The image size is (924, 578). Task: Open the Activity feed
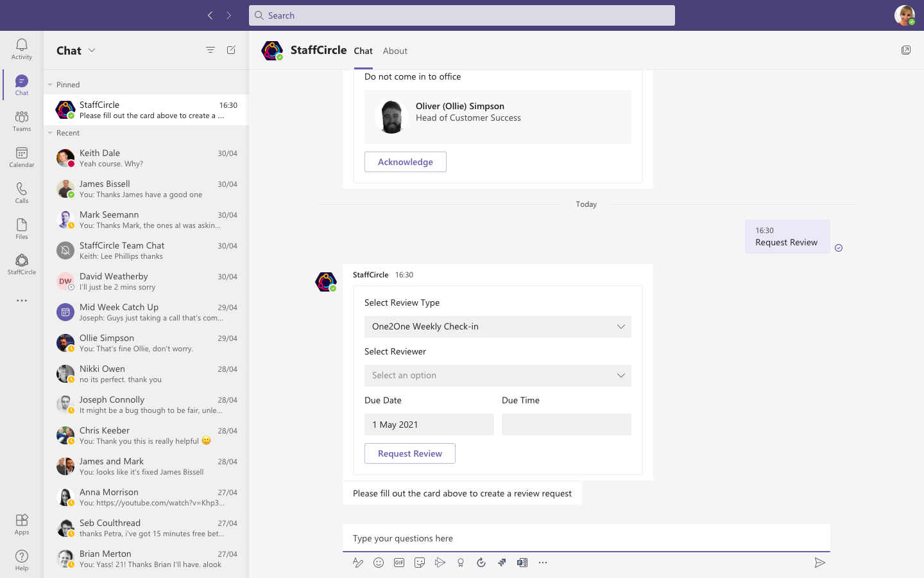[x=22, y=49]
